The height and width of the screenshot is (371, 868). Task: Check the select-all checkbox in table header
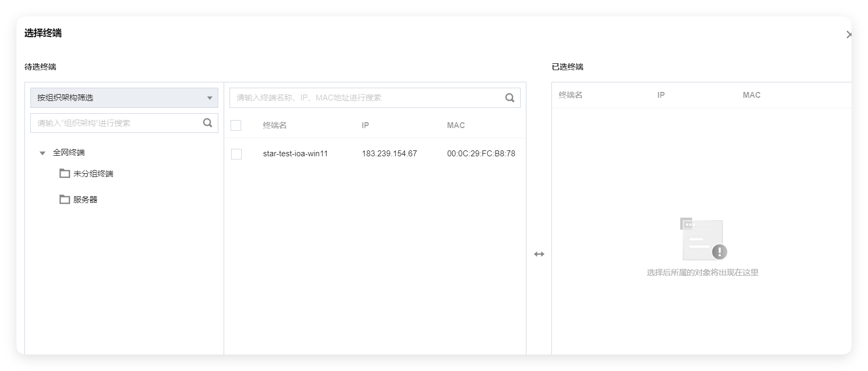click(236, 125)
